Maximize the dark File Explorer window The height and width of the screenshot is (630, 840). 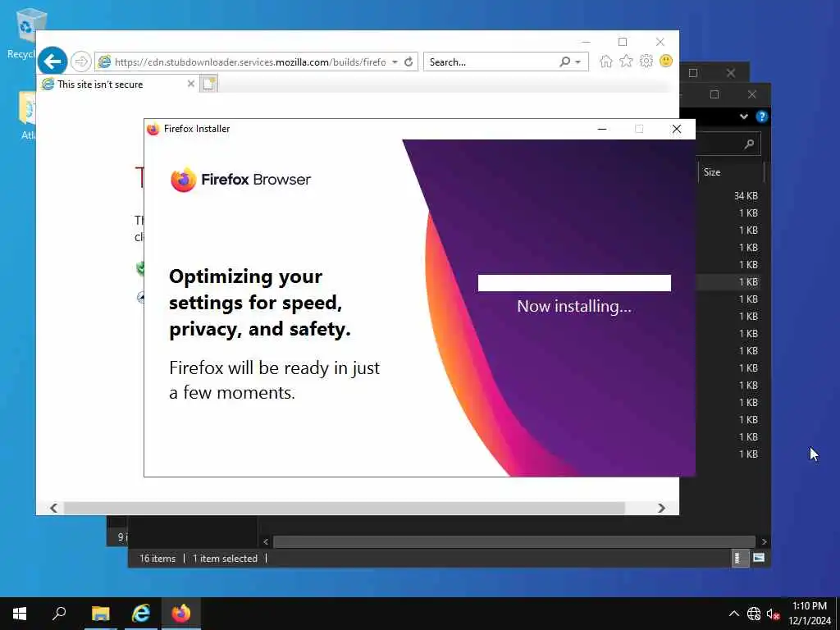click(714, 94)
